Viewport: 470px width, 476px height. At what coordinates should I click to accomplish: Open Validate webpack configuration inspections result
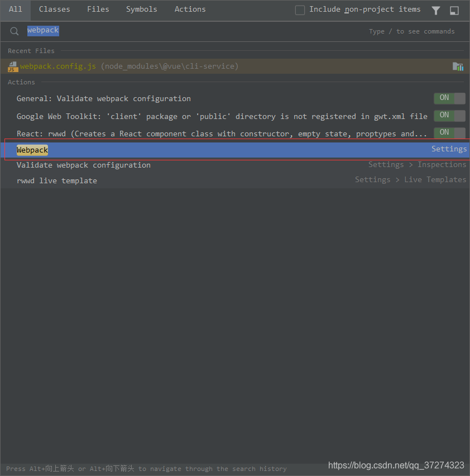coord(84,165)
